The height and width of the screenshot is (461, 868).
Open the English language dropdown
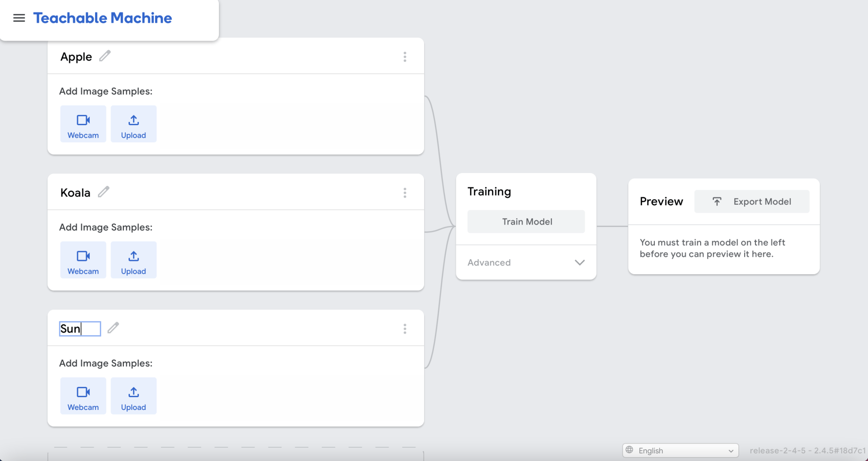[680, 451]
